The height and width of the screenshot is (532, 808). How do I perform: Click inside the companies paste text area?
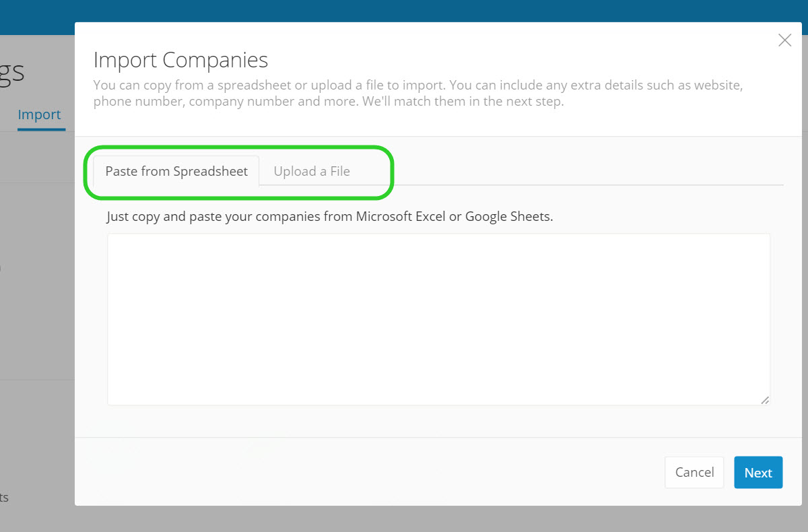pos(438,319)
